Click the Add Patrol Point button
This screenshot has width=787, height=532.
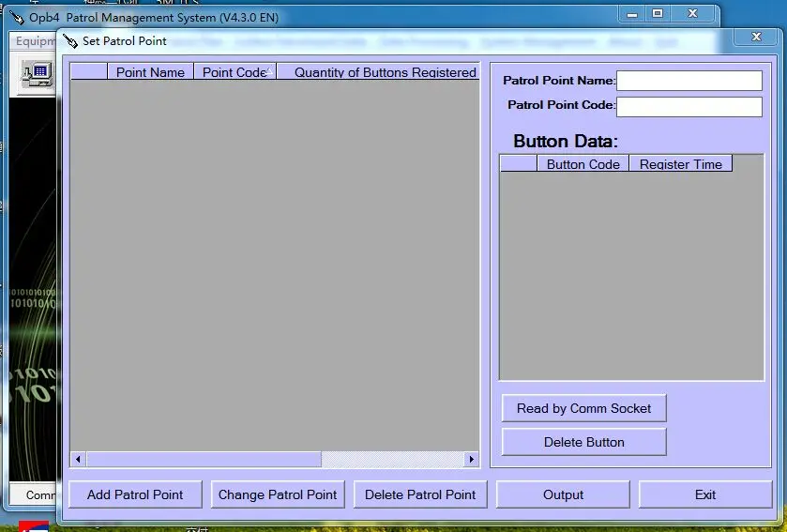point(135,494)
